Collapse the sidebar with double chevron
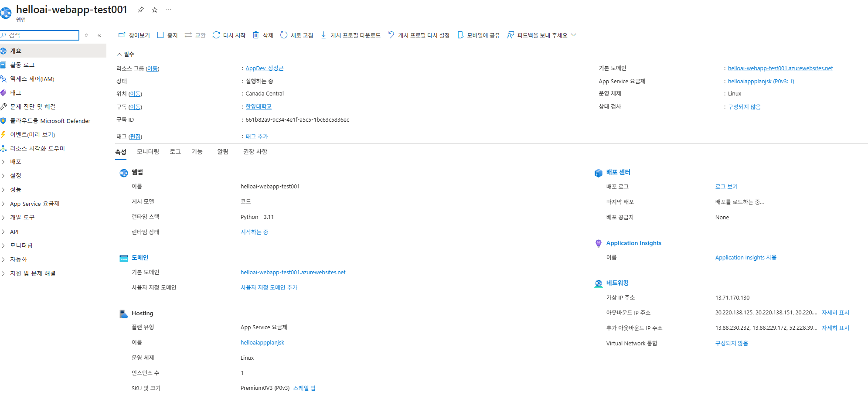The image size is (868, 399). [99, 35]
